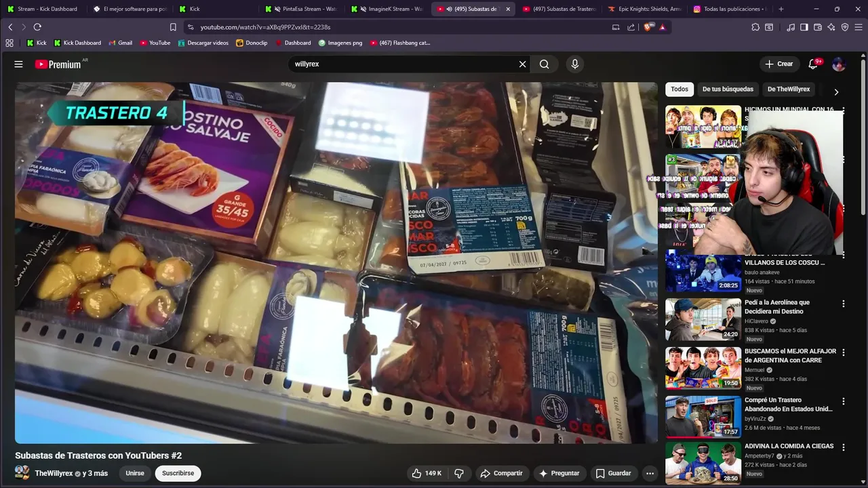Mute audio on the active Subastas tab

point(450,9)
